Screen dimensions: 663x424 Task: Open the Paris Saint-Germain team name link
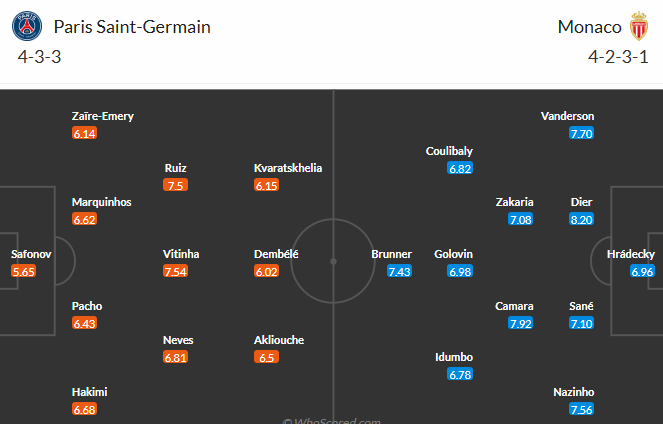(x=132, y=27)
